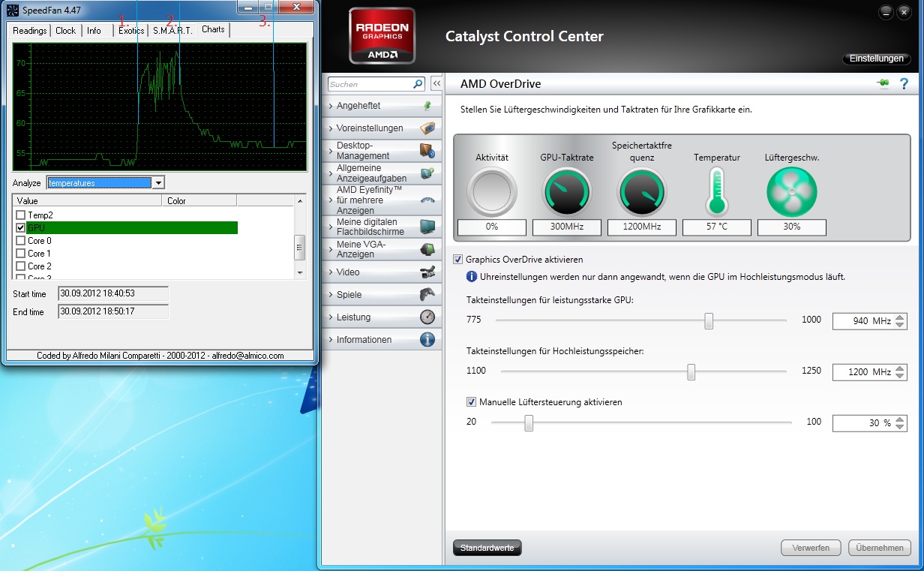924x571 pixels.
Task: Open Einstellungen in Catalyst Control Center
Action: pyautogui.click(x=876, y=59)
